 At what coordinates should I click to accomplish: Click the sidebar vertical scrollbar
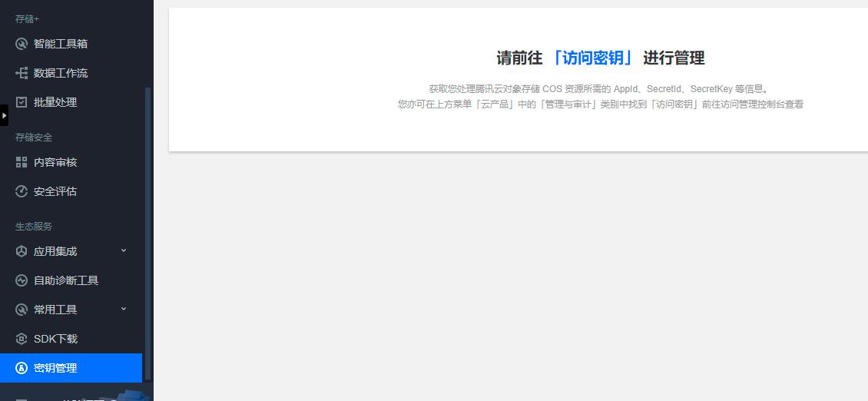point(148,230)
